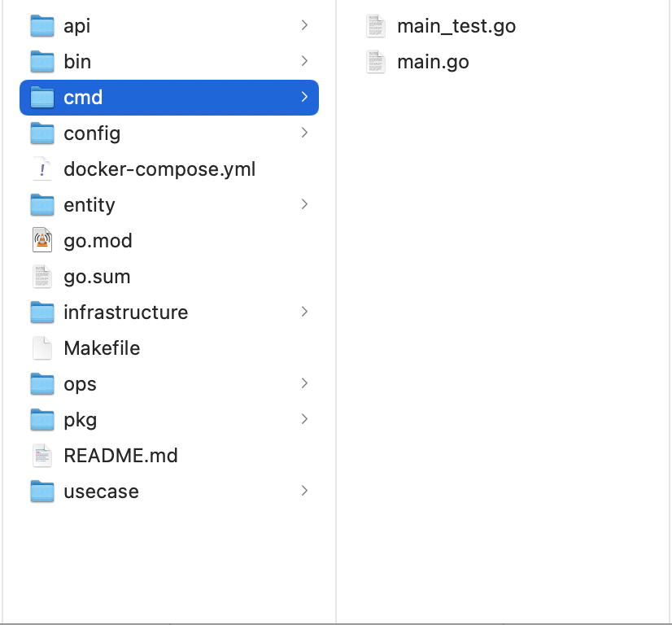Click the README.md file icon
The width and height of the screenshot is (672, 625).
click(41, 456)
